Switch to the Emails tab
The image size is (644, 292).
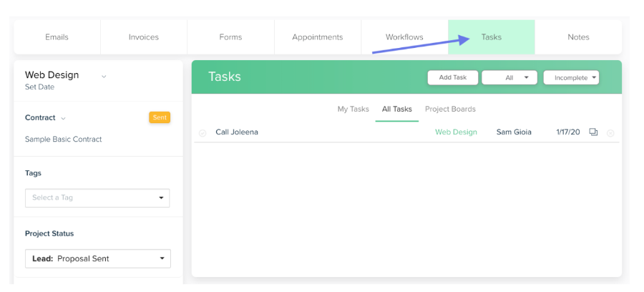[x=57, y=37]
